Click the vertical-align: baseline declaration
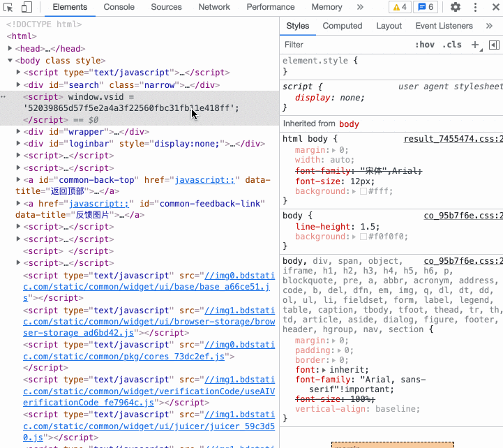This screenshot has width=503, height=448. [x=357, y=409]
